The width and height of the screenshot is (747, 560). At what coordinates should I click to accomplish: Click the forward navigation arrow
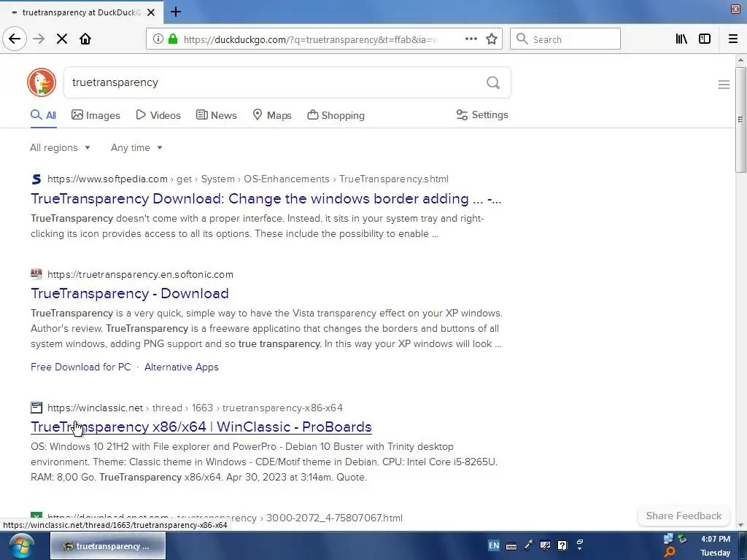click(39, 39)
